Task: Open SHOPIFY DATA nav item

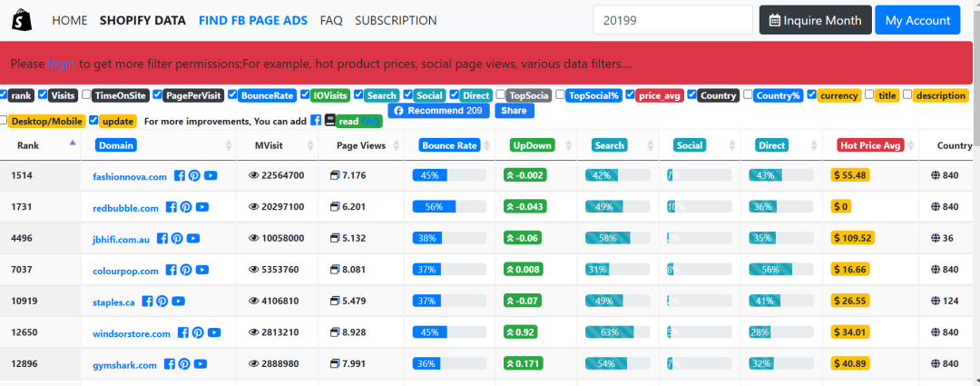Action: point(142,21)
